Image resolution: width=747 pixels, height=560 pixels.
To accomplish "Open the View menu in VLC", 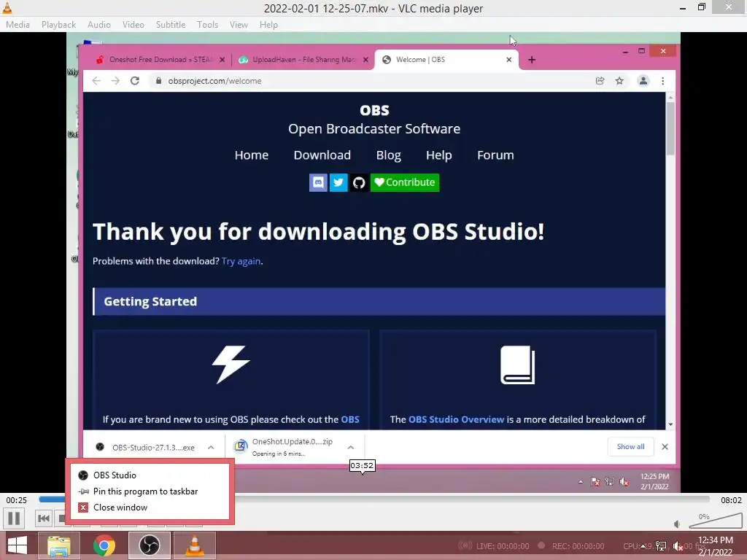I will (239, 25).
